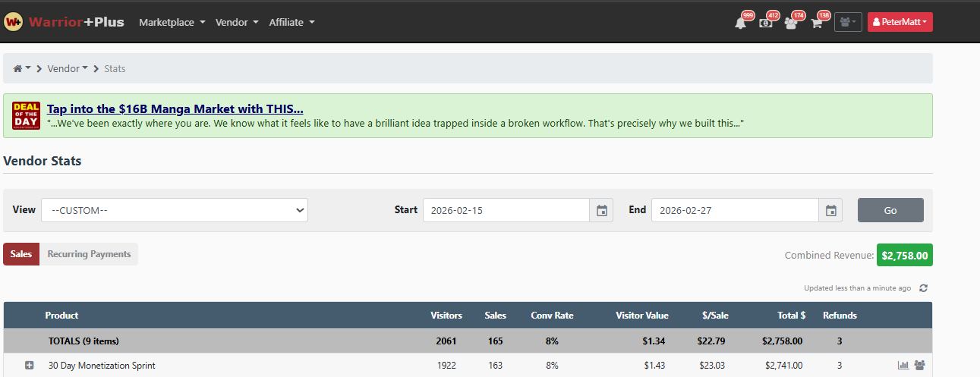Open the Affiliate menu
Viewport: 980px width, 377px height.
pyautogui.click(x=291, y=22)
